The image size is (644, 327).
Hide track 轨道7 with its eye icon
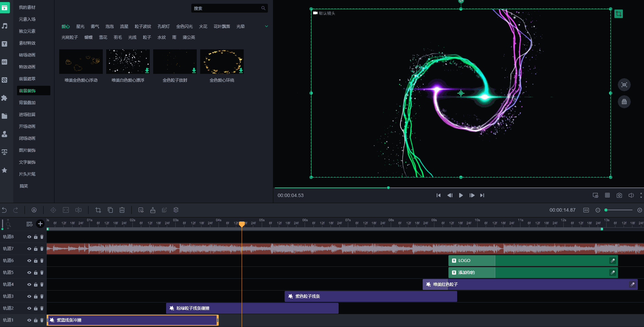pyautogui.click(x=29, y=249)
